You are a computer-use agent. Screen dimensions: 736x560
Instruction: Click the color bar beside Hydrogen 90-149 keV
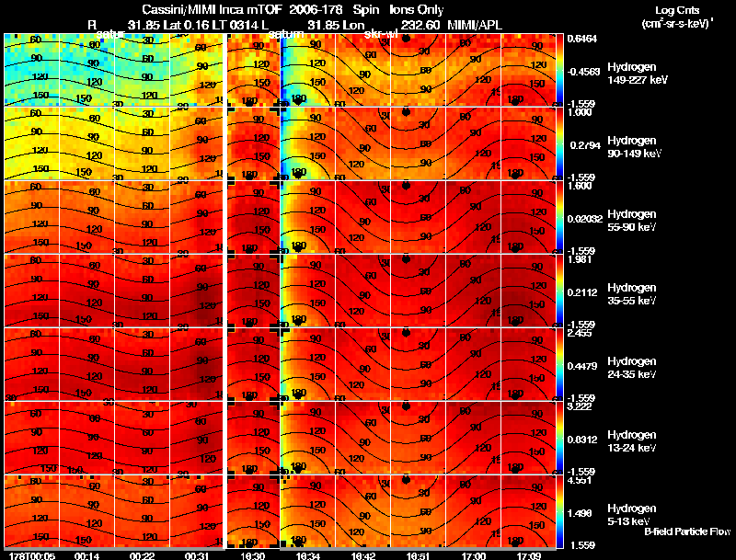559,143
